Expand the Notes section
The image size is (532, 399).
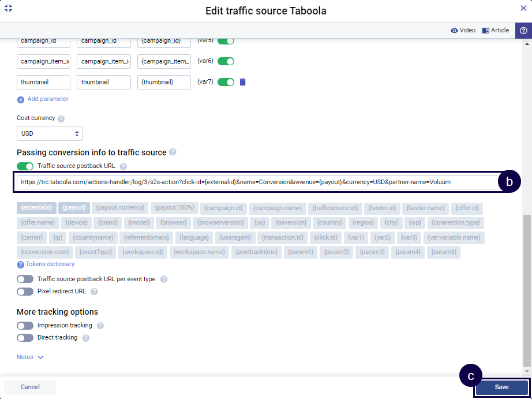pyautogui.click(x=30, y=357)
